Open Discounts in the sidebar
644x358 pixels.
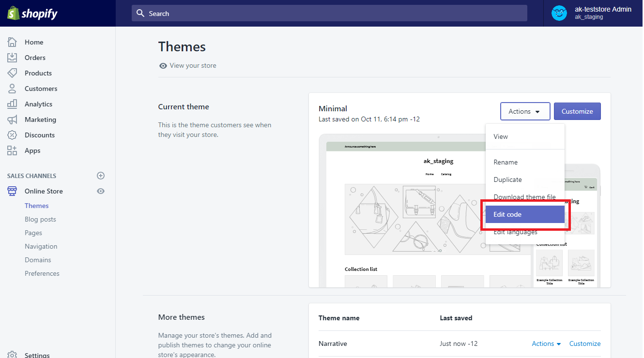click(40, 135)
